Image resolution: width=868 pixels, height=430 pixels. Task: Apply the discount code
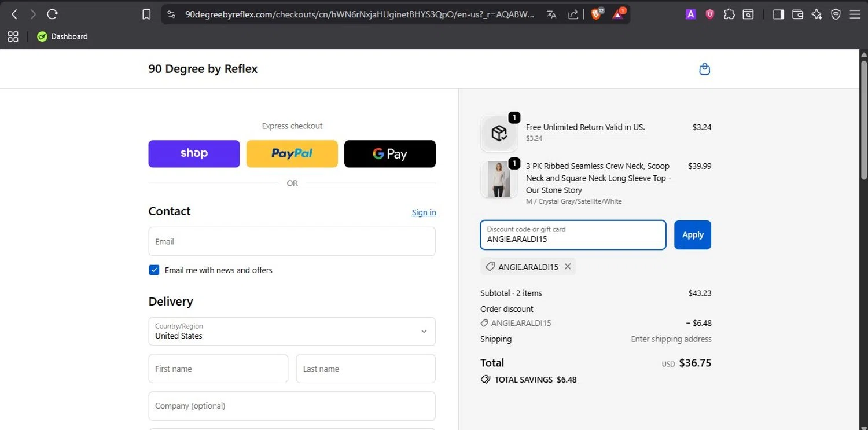point(693,235)
